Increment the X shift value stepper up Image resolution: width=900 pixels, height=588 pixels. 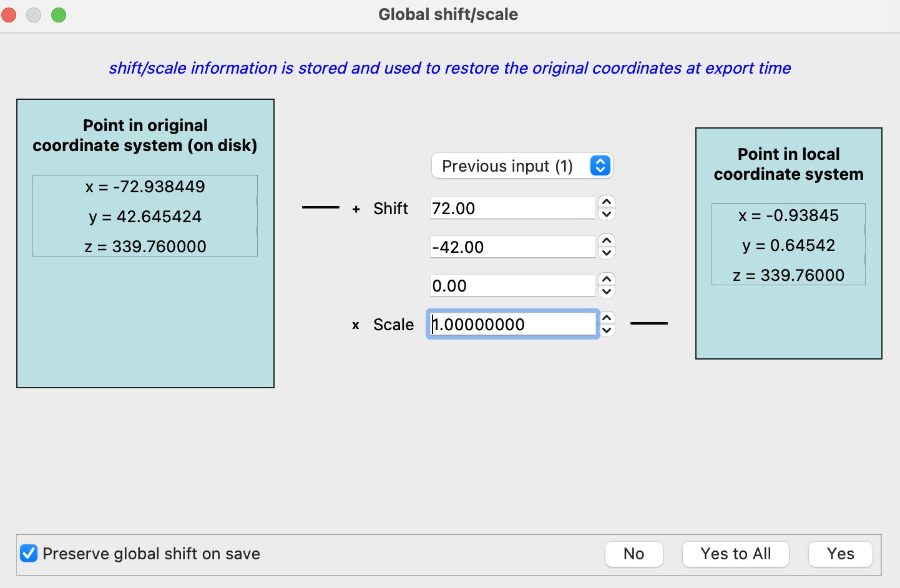606,202
